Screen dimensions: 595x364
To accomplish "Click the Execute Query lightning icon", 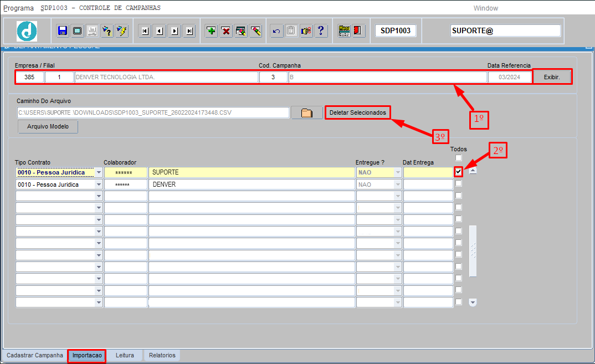I will point(122,30).
